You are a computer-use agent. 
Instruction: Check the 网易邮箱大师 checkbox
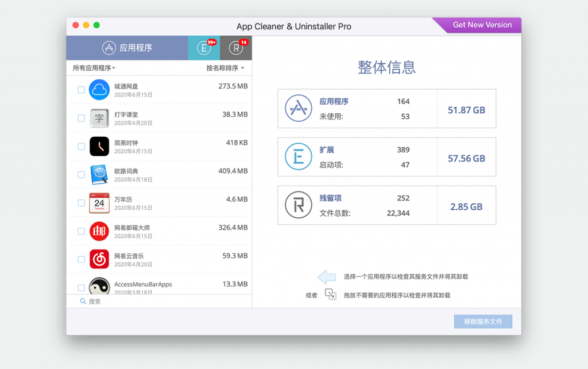tap(81, 231)
